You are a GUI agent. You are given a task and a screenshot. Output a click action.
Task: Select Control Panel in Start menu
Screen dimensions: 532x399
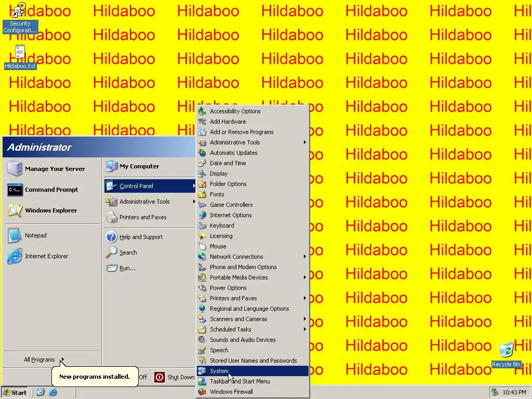point(150,186)
